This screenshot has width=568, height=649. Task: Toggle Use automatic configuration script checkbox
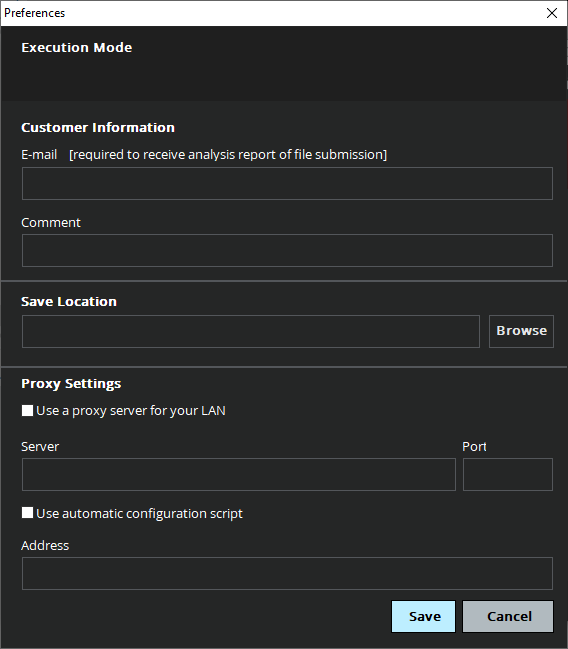(x=27, y=513)
